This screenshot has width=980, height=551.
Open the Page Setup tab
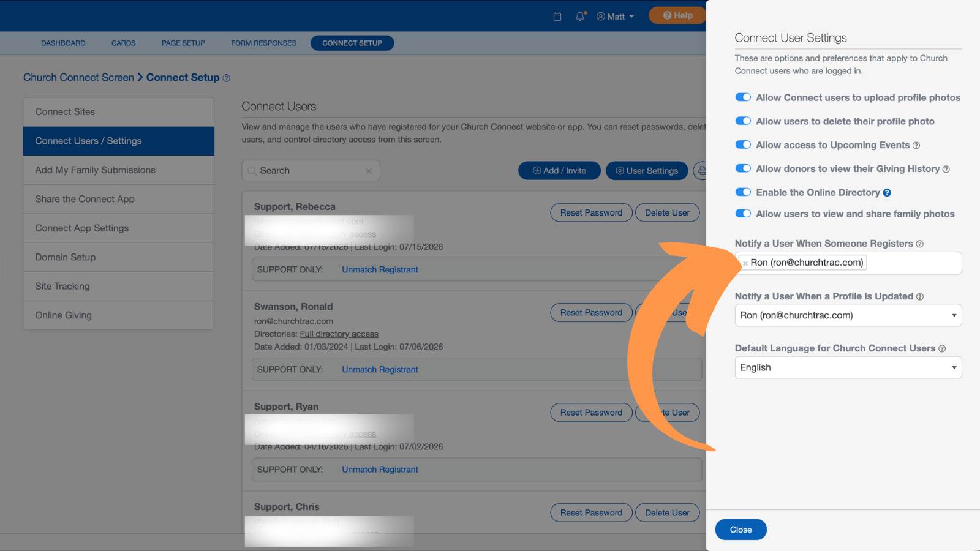[x=183, y=43]
